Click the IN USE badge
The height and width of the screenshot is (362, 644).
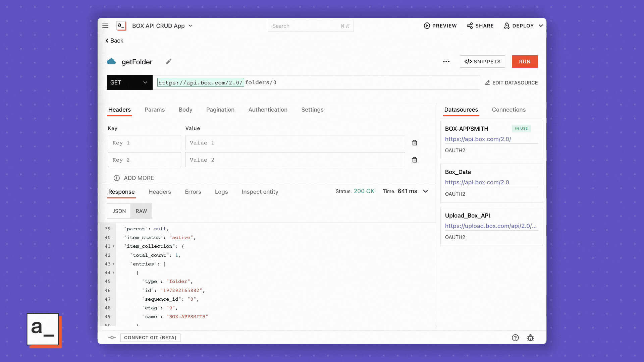pyautogui.click(x=521, y=129)
